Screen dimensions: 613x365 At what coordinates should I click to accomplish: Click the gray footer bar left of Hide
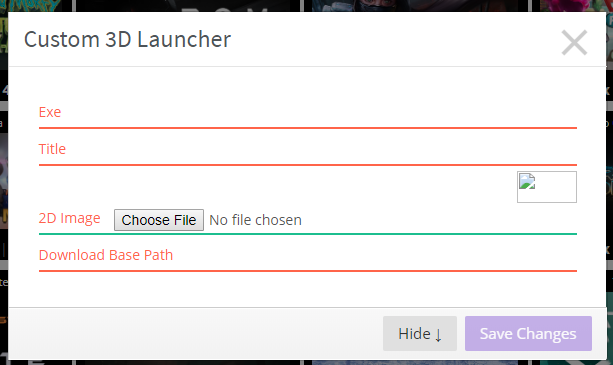click(x=195, y=333)
